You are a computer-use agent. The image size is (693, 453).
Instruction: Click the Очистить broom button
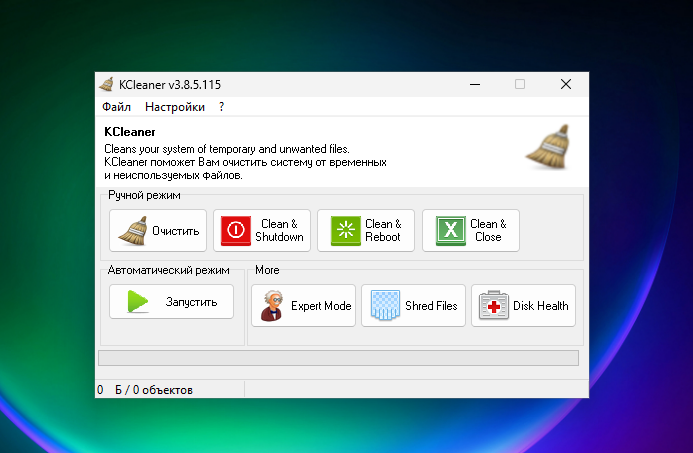158,230
